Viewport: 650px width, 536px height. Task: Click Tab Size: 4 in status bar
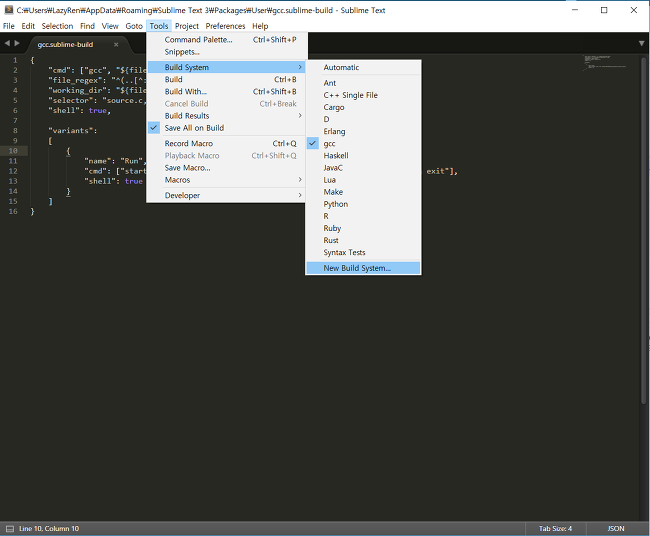555,529
